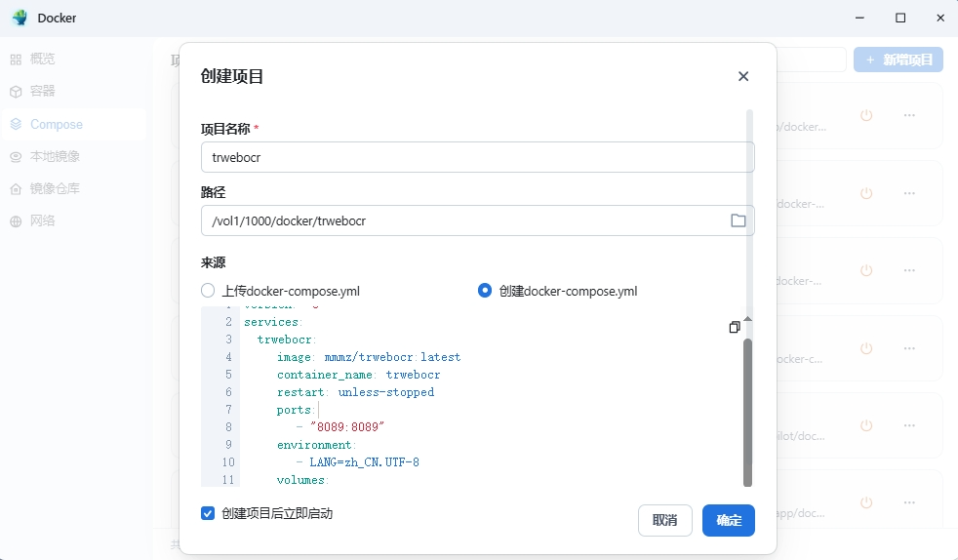Image resolution: width=958 pixels, height=560 pixels.
Task: Click code line "8089:8089"
Action: pyautogui.click(x=347, y=427)
